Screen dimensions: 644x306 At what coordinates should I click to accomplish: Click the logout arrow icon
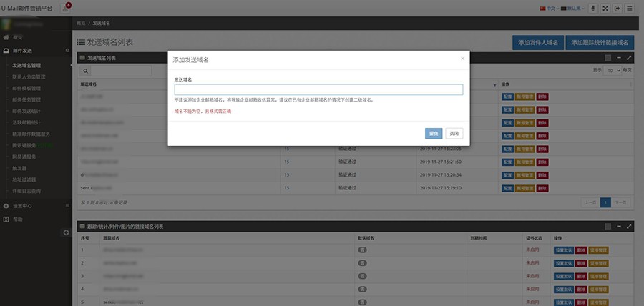(617, 8)
